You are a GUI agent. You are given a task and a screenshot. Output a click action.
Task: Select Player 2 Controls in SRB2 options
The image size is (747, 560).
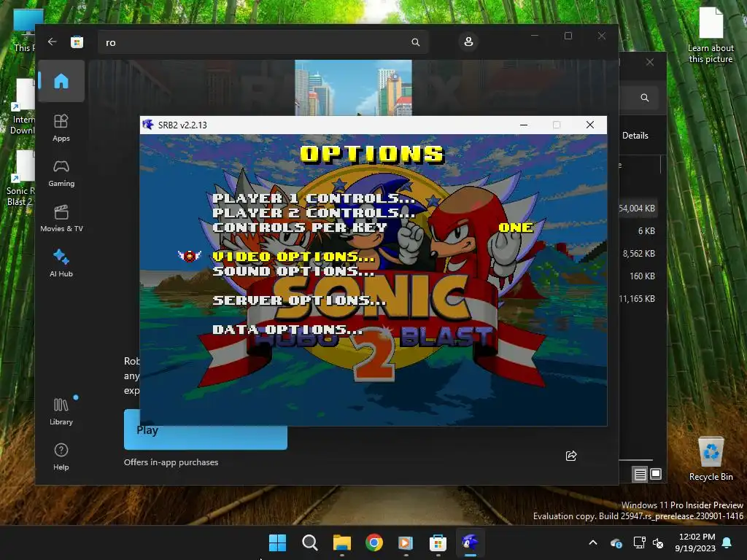[314, 213]
